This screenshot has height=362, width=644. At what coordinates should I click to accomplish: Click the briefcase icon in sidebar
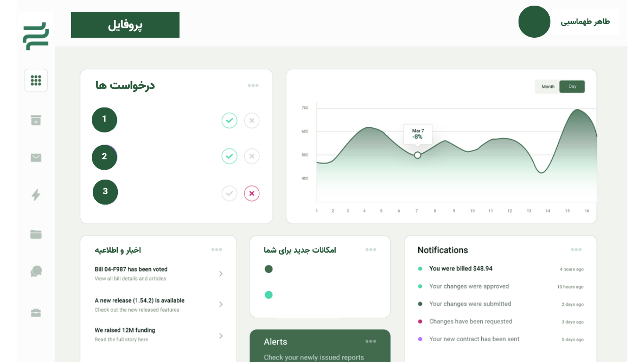tap(36, 313)
